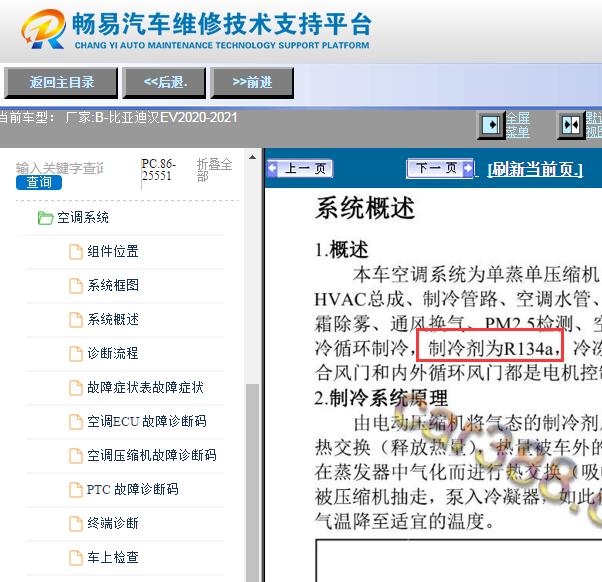Click the sidebar scrollbar up arrow
The height and width of the screenshot is (582, 602).
pyautogui.click(x=252, y=157)
